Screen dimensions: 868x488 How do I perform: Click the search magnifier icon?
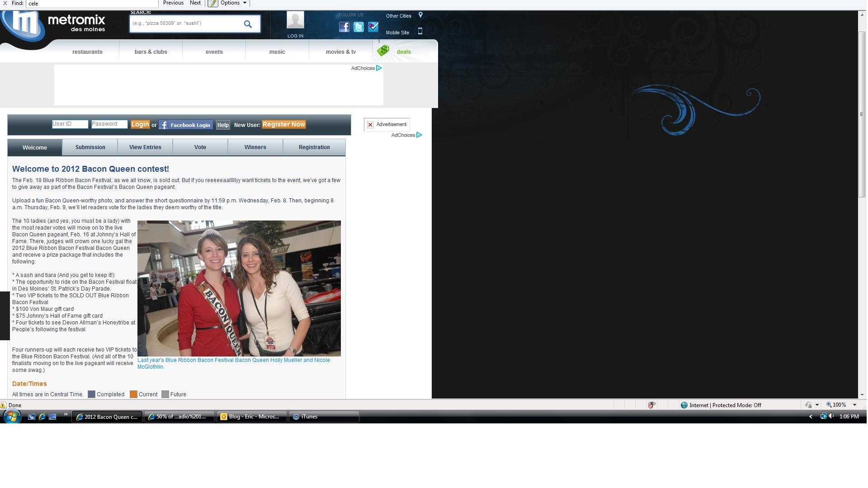[x=248, y=24]
